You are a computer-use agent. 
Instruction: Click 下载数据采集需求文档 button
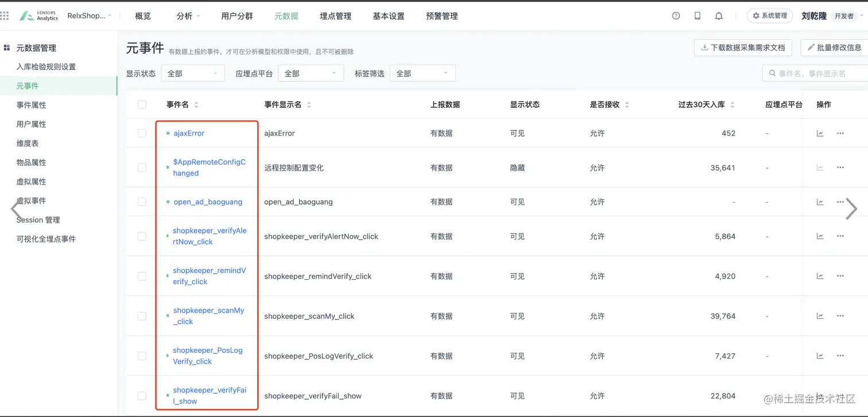pyautogui.click(x=743, y=48)
